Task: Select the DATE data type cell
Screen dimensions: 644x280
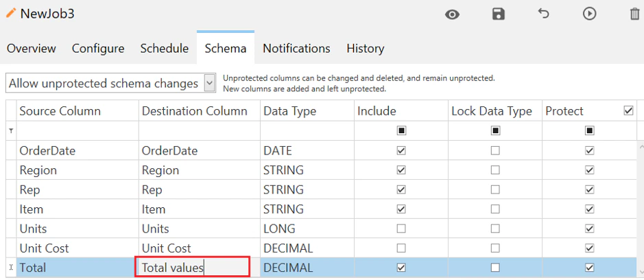Action: (x=307, y=150)
